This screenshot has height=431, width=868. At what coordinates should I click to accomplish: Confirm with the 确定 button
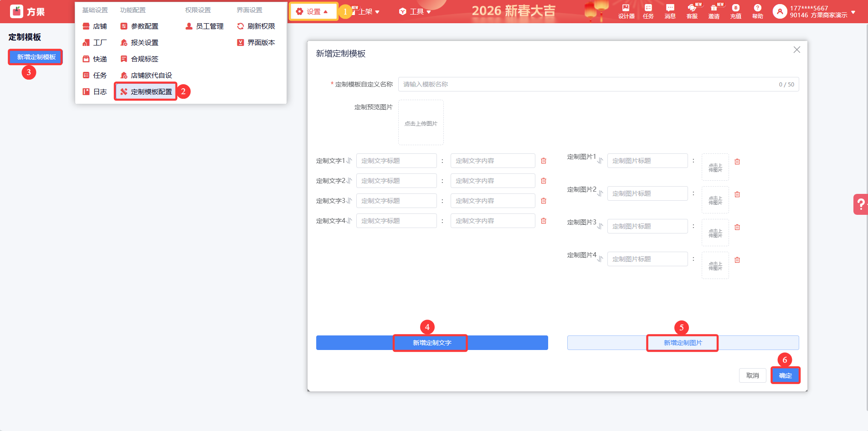(x=786, y=375)
